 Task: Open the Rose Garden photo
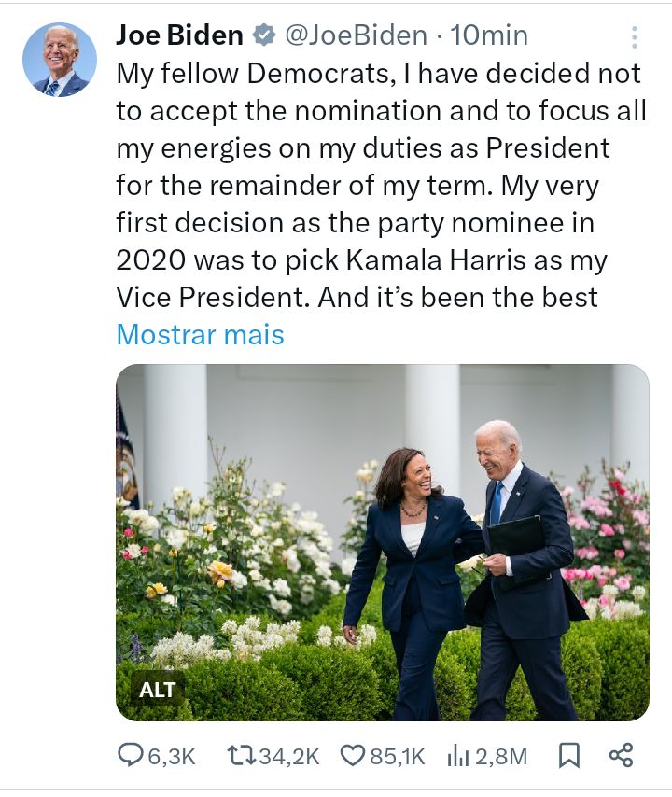(382, 541)
